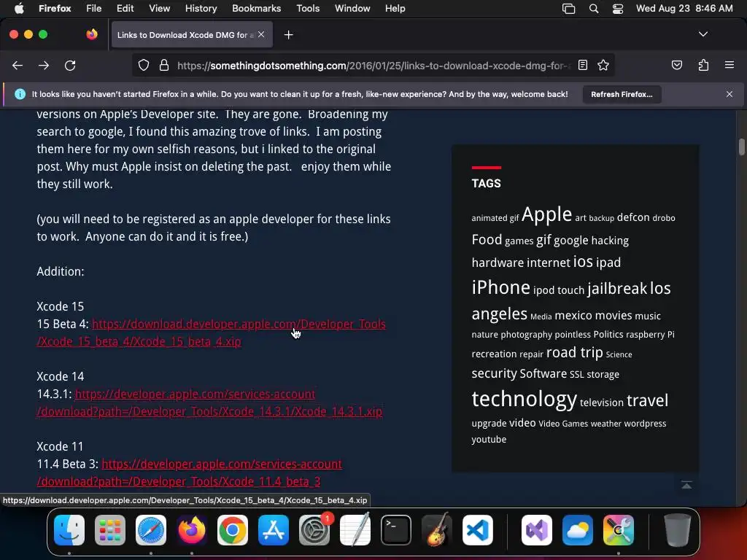
Task: Show site security padlock details
Action: (164, 65)
